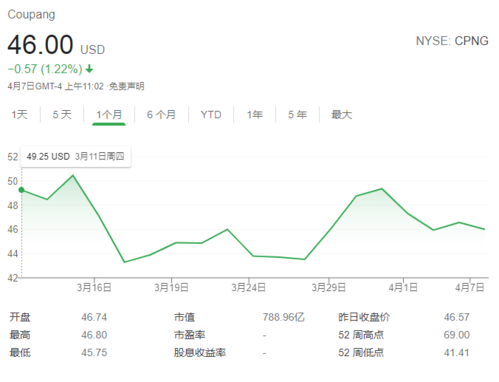Click the 昨日收盘价 value 46.57
499x382 pixels.
click(x=457, y=317)
